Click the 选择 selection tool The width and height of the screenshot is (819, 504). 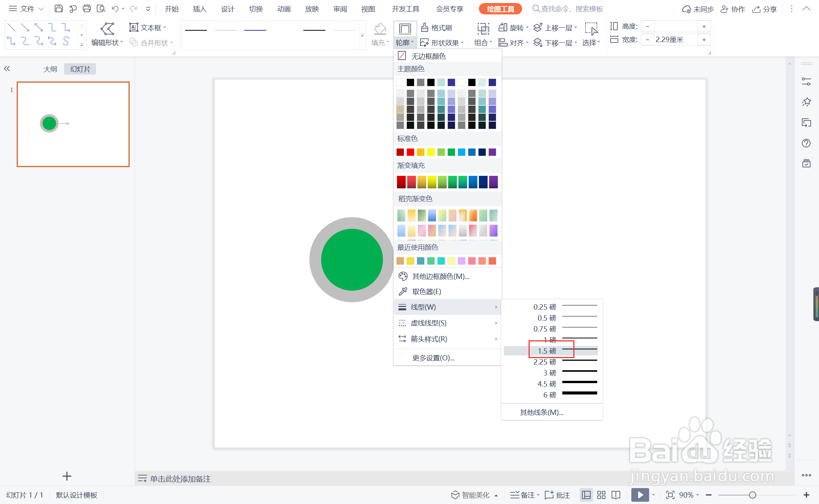pos(591,34)
